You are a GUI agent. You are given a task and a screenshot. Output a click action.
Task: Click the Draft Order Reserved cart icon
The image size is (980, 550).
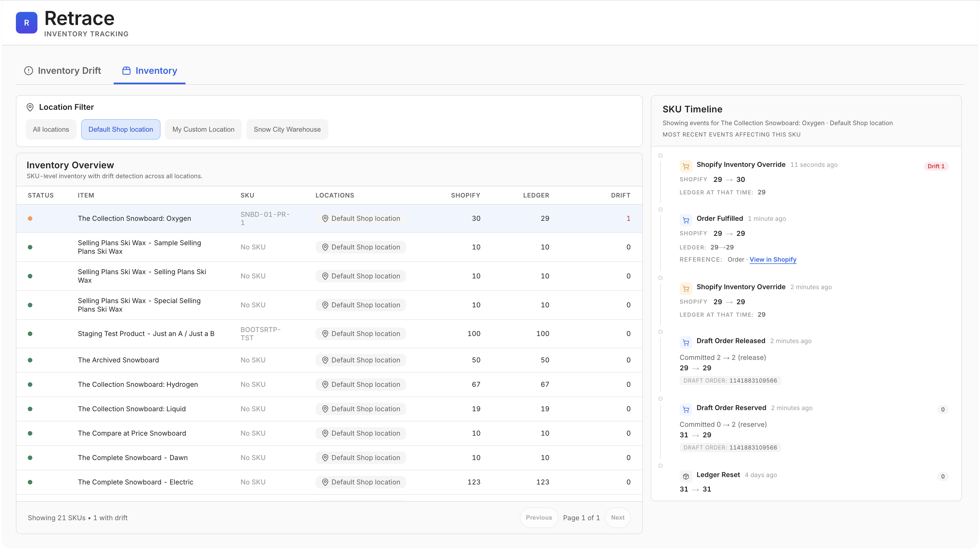(686, 410)
